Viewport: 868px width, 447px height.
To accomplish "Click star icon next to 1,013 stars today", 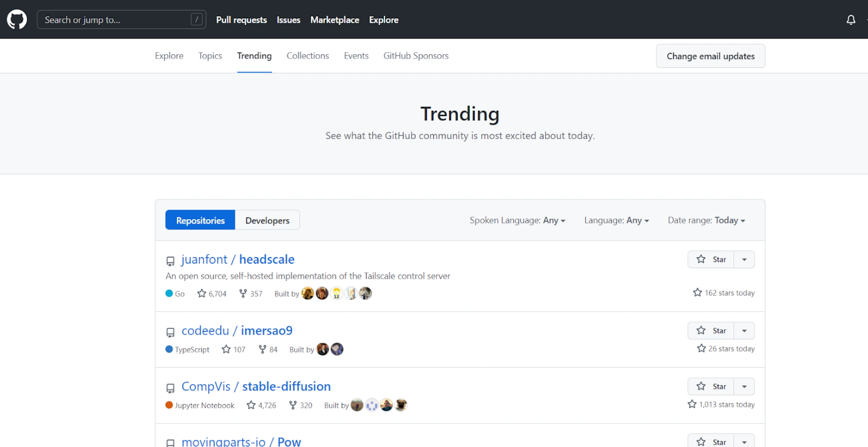I will click(692, 404).
